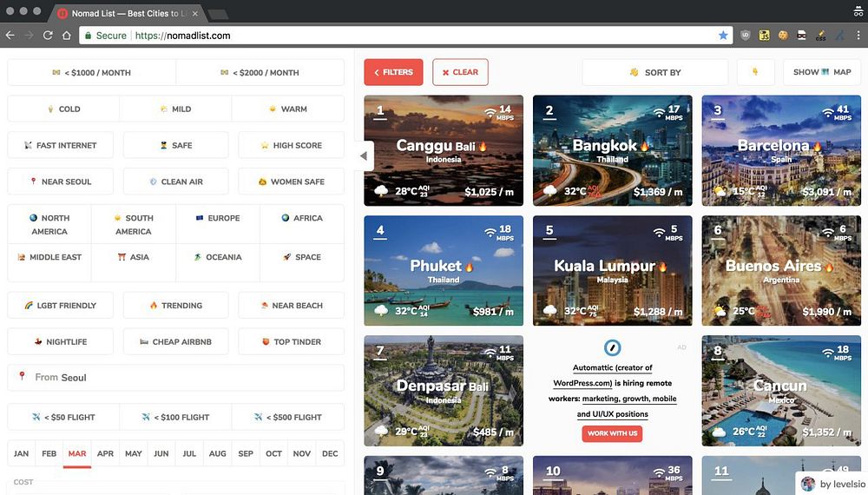Enable the Trending filter
The height and width of the screenshot is (495, 868).
click(175, 305)
